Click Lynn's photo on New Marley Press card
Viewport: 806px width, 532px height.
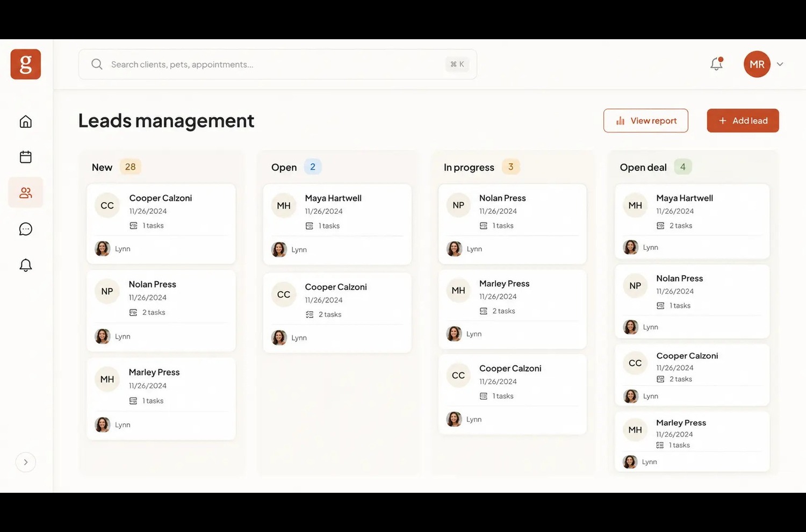pyautogui.click(x=103, y=425)
